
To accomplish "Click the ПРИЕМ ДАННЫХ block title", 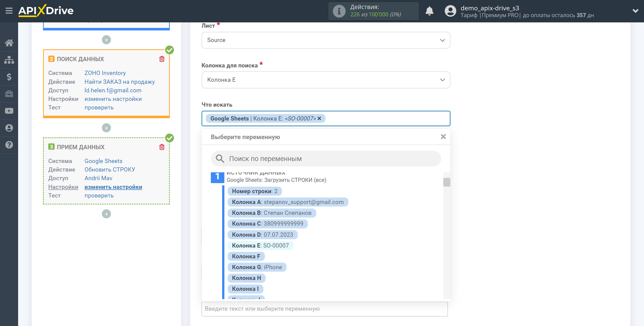I will [x=80, y=147].
